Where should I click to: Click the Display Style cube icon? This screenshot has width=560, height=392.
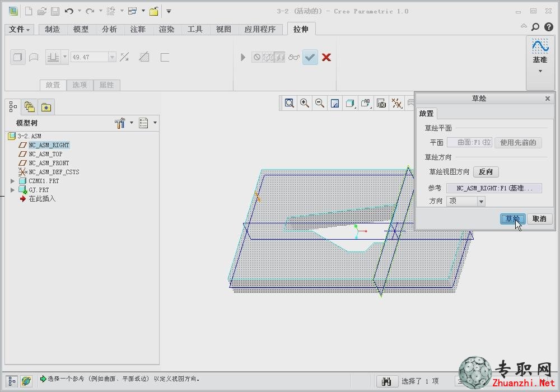[350, 104]
